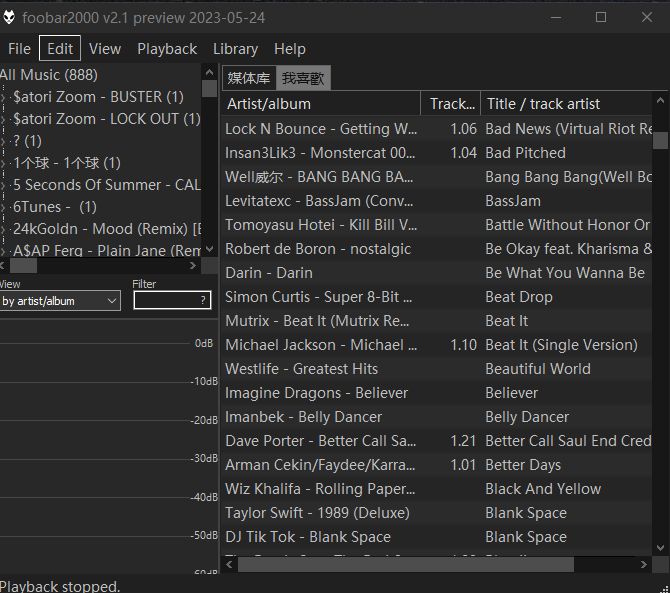Select 'Simon Curtis - Super 8-Bit ...' row

tap(437, 297)
